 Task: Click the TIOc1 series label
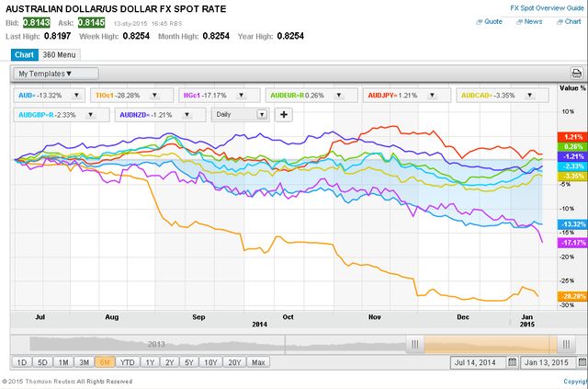(x=105, y=96)
